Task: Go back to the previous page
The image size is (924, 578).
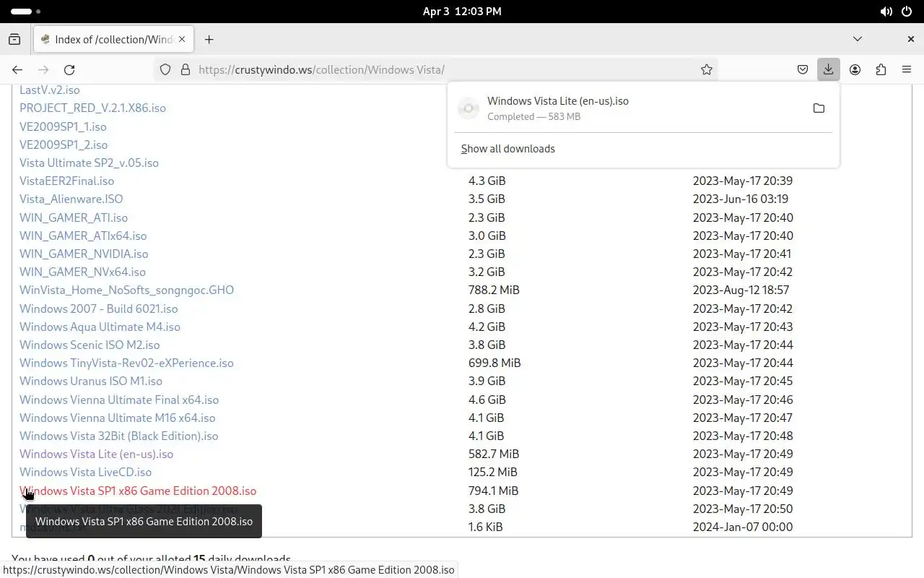Action: pyautogui.click(x=17, y=70)
